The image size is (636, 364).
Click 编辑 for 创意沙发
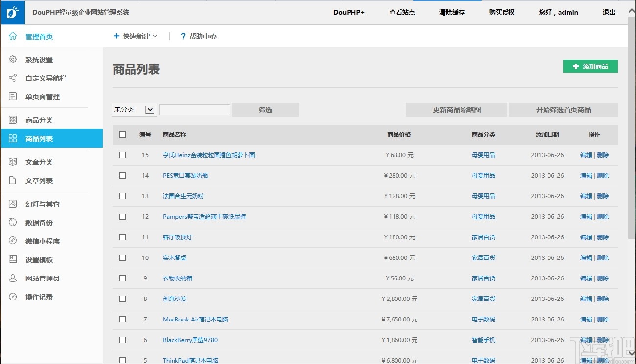(x=586, y=299)
